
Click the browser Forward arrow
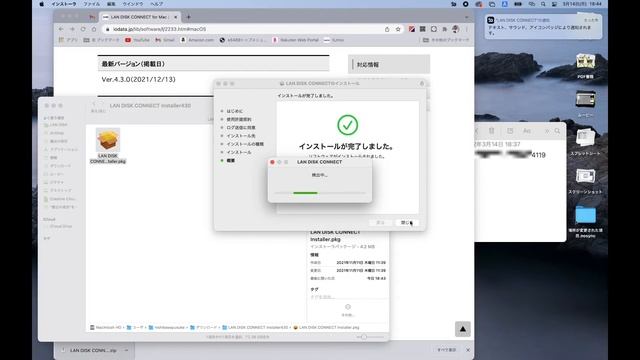click(72, 29)
